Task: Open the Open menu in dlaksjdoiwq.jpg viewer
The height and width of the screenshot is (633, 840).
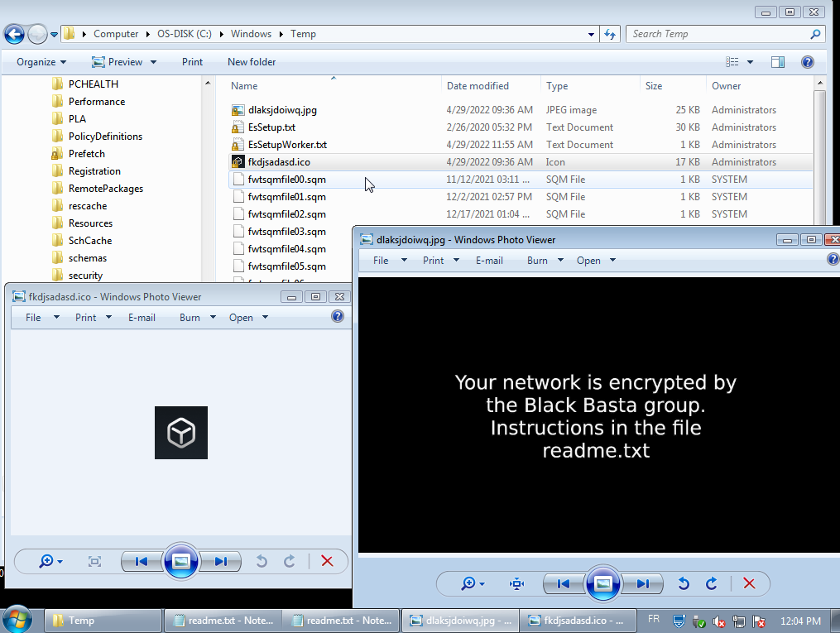Action: coord(595,261)
